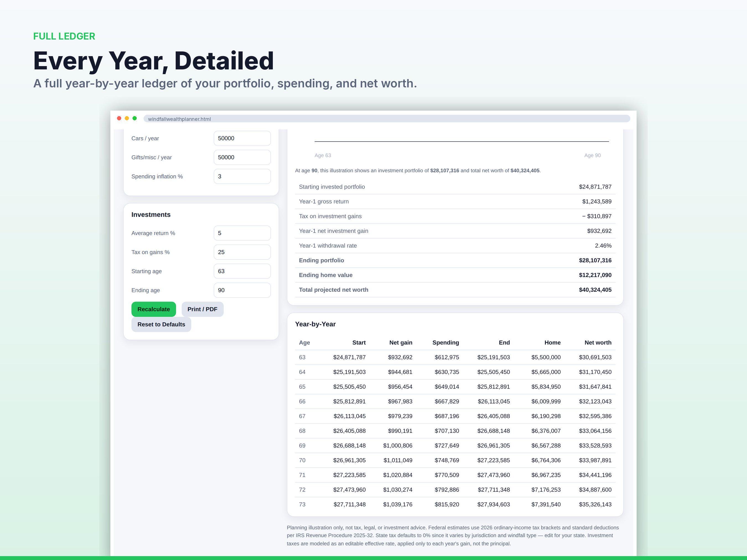The image size is (747, 560).
Task: Click the $25,812,891 End cell for age 65
Action: point(493,387)
